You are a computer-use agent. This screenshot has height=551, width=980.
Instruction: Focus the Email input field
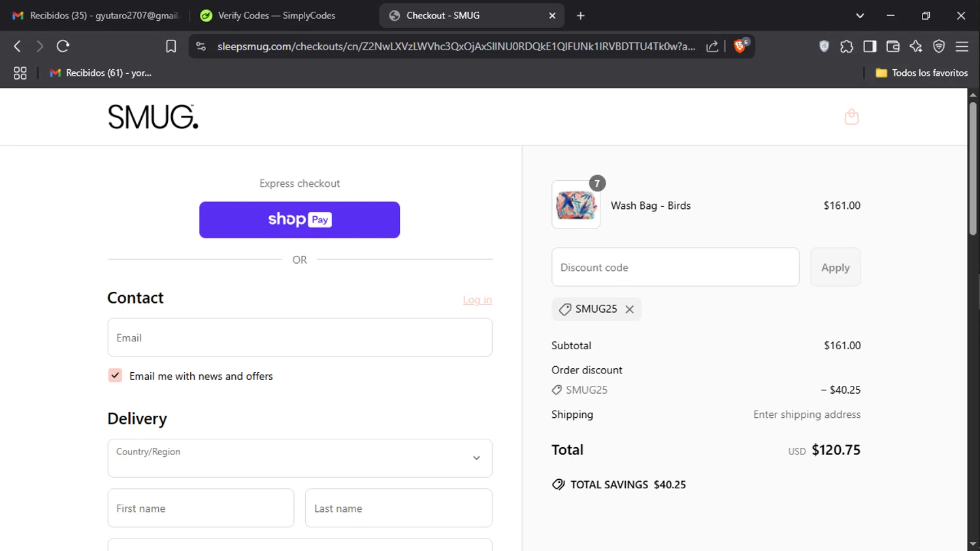point(300,338)
